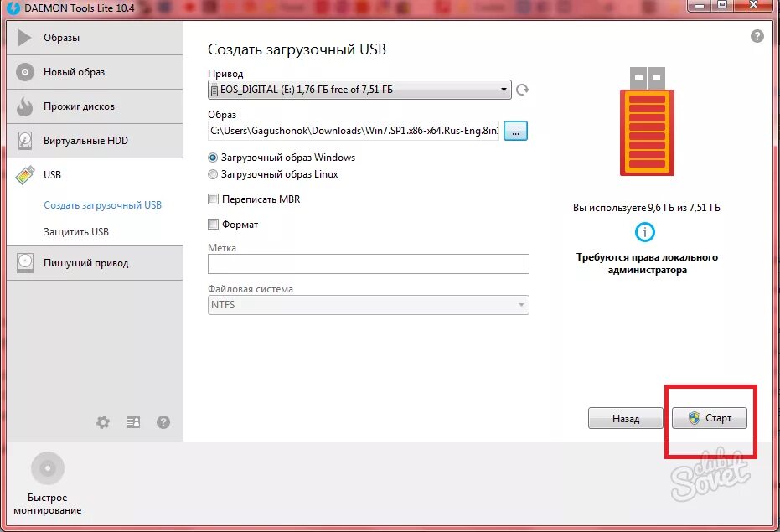Screen dimensions: 780x532
Task: Enable the Формат checkbox
Action: click(x=214, y=225)
